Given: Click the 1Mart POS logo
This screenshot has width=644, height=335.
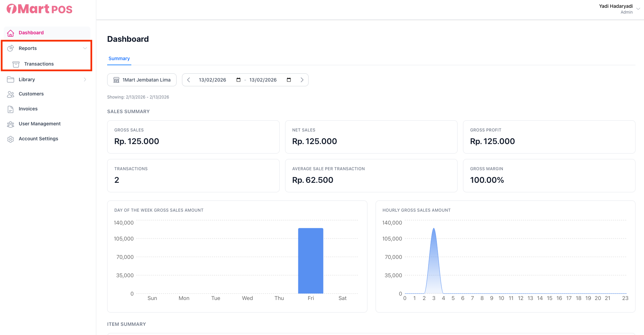Looking at the screenshot, I should point(39,9).
